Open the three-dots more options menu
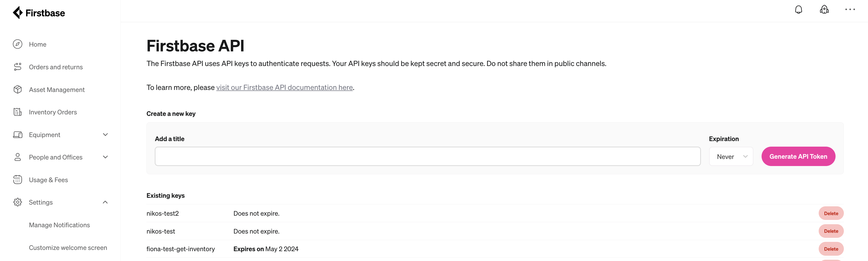 tap(850, 9)
